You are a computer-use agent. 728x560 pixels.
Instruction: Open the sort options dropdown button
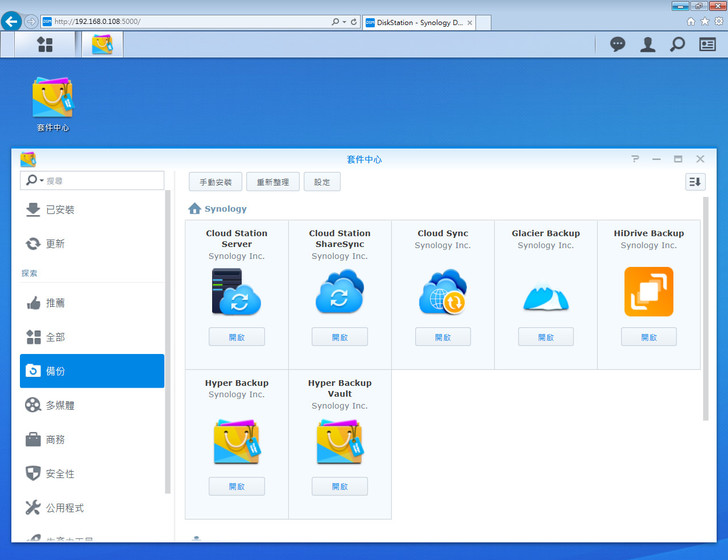(x=695, y=181)
